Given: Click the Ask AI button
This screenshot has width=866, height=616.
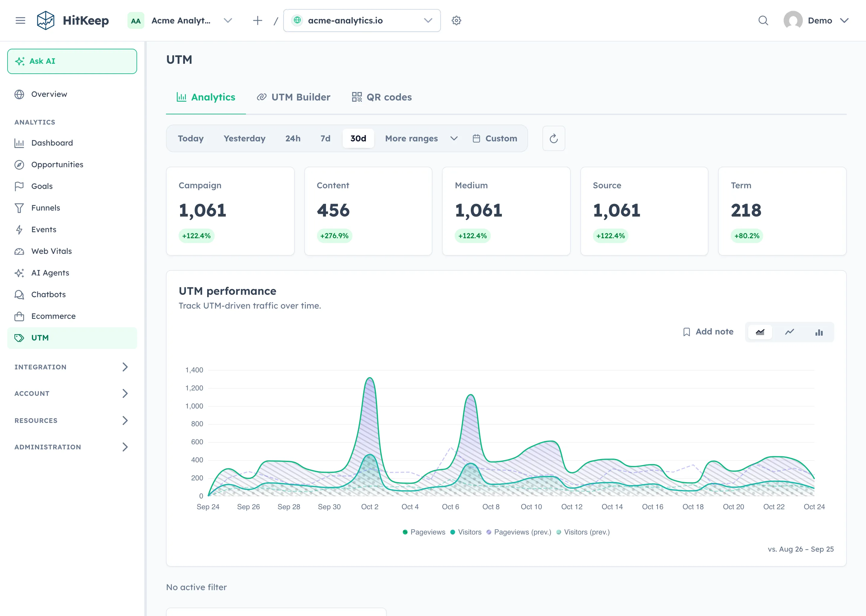Looking at the screenshot, I should click(72, 61).
